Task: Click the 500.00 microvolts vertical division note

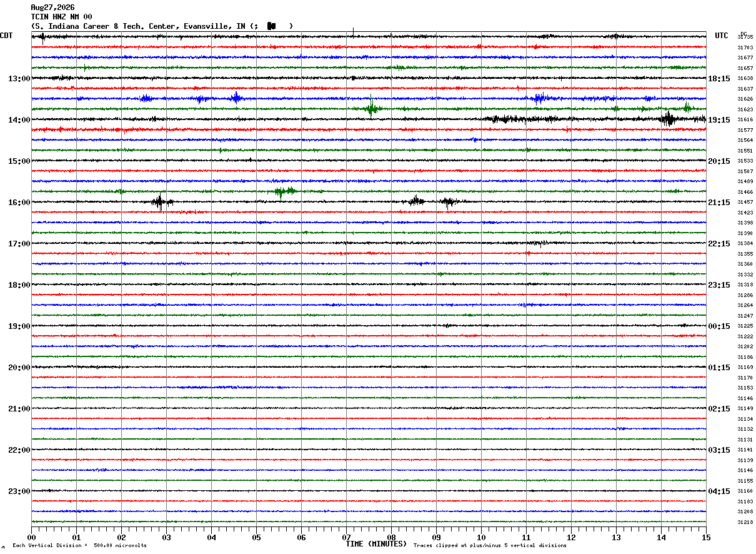Action: (79, 545)
